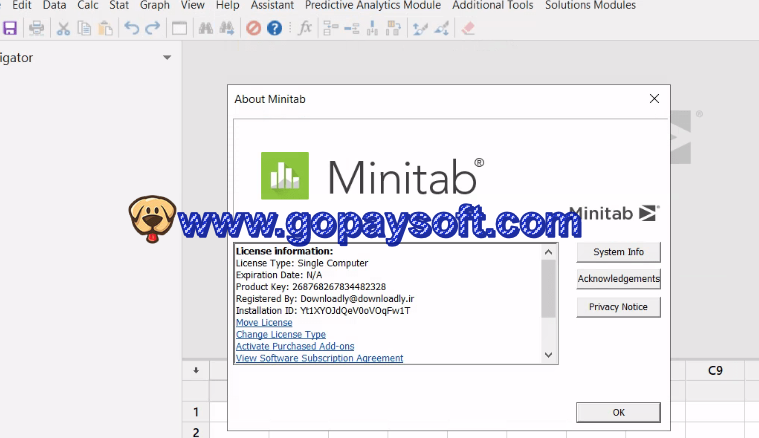Click the Privacy Notice button

point(618,307)
